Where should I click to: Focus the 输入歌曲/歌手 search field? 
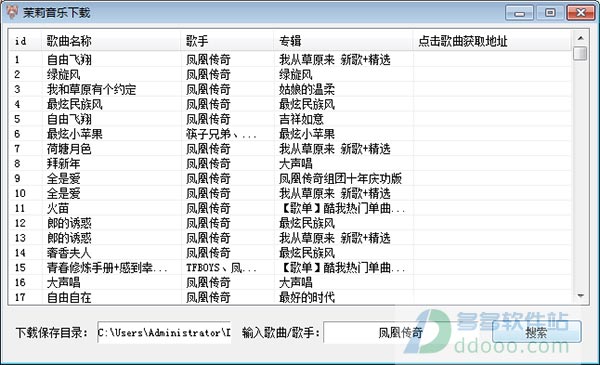407,332
